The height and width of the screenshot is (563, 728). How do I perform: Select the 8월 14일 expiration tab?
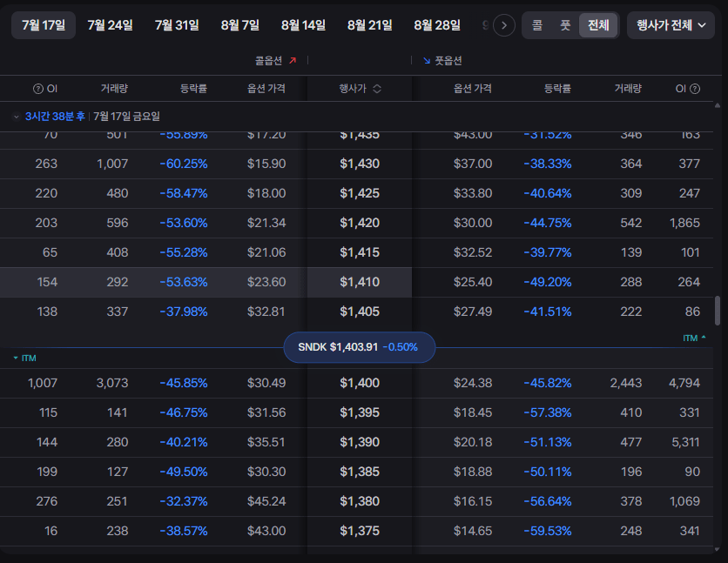(303, 25)
